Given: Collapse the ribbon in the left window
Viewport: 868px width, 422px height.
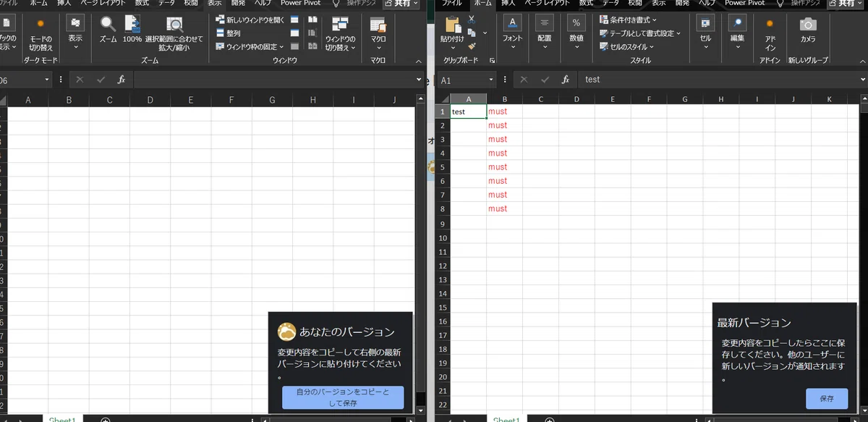Looking at the screenshot, I should click(420, 61).
